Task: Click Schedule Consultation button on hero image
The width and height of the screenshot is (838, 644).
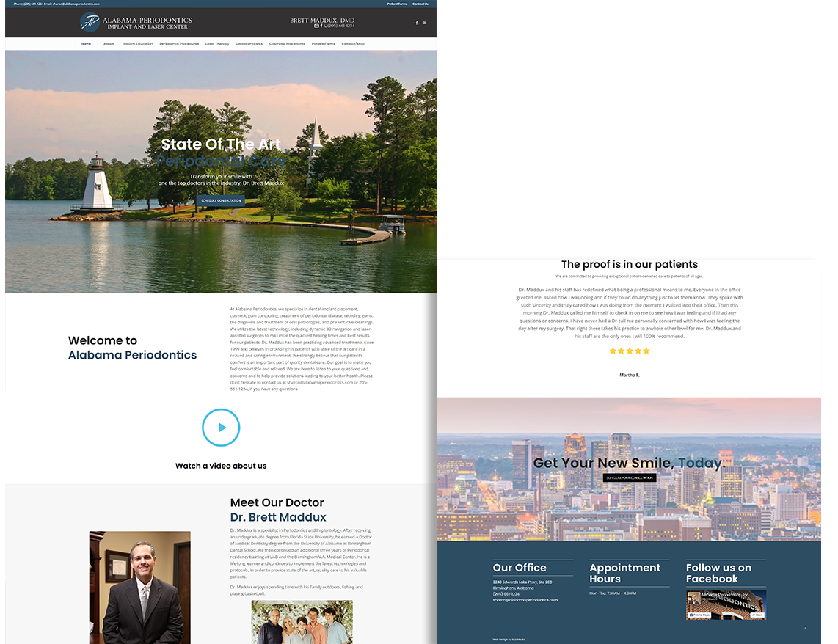Action: [x=221, y=200]
